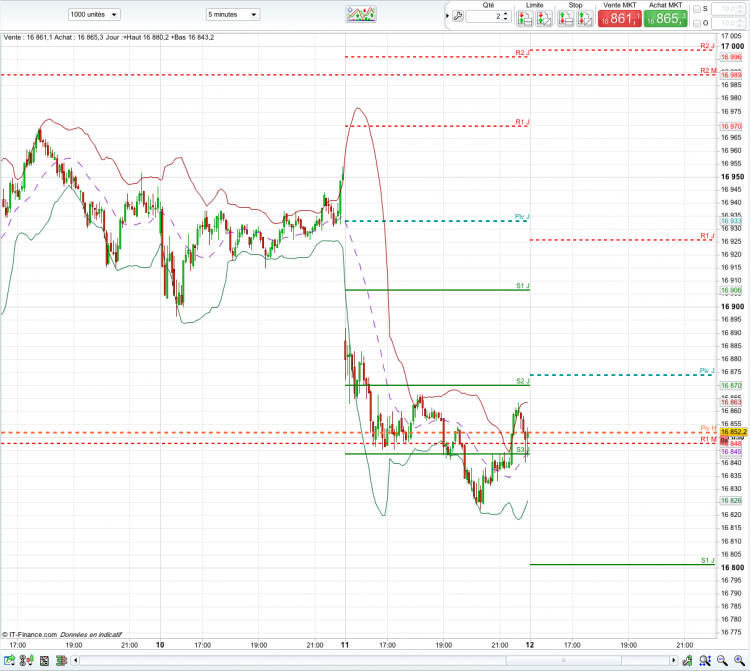750x671 pixels.
Task: Open the wrench settings for order panel
Action: (457, 17)
